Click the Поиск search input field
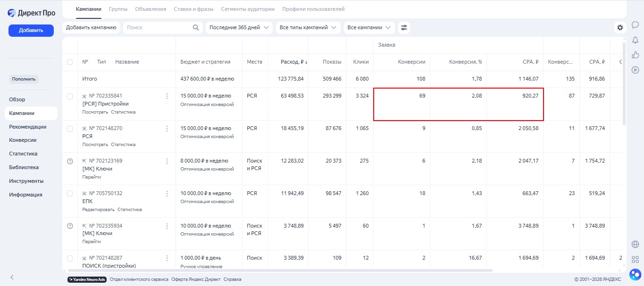This screenshot has height=286, width=644. (x=158, y=28)
